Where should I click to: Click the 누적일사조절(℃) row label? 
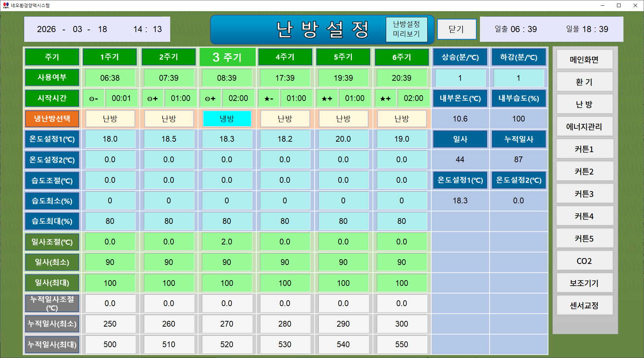52,303
